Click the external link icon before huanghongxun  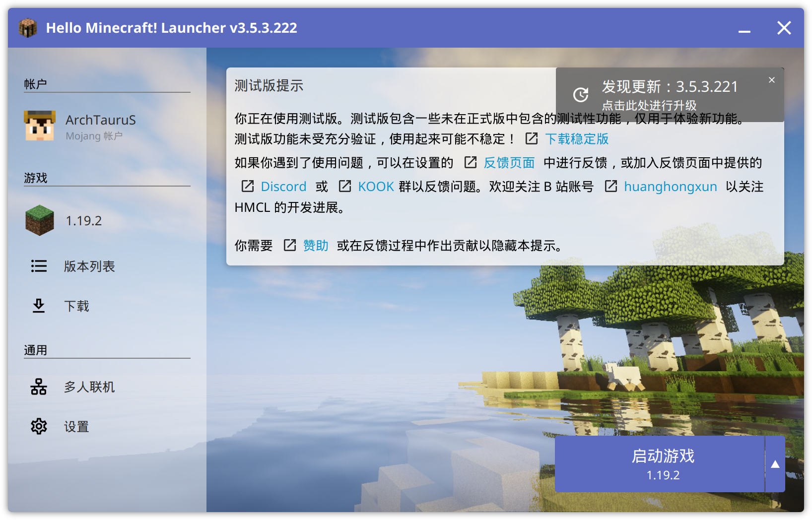click(610, 186)
